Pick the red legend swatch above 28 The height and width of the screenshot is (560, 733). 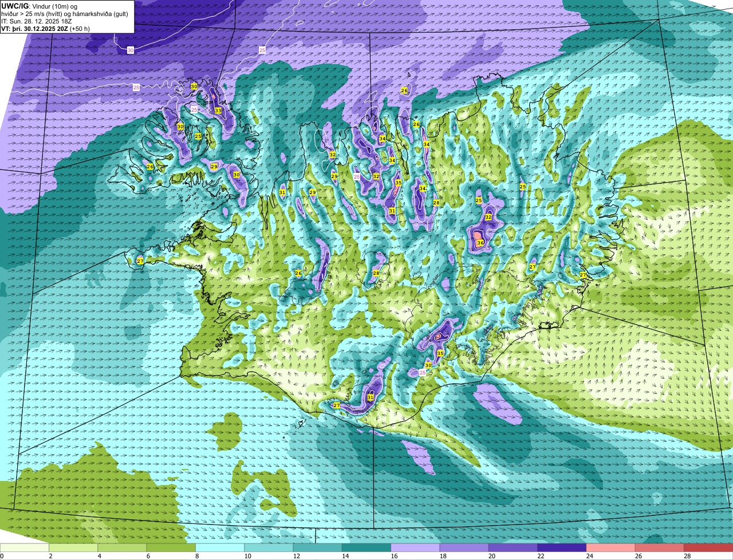(708, 547)
